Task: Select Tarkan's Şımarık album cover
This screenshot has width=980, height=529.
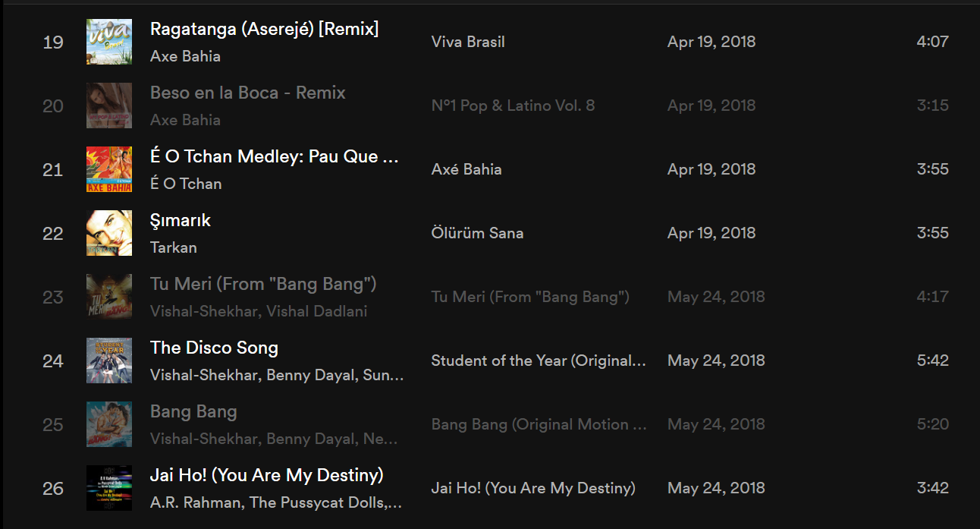Action: (x=109, y=233)
